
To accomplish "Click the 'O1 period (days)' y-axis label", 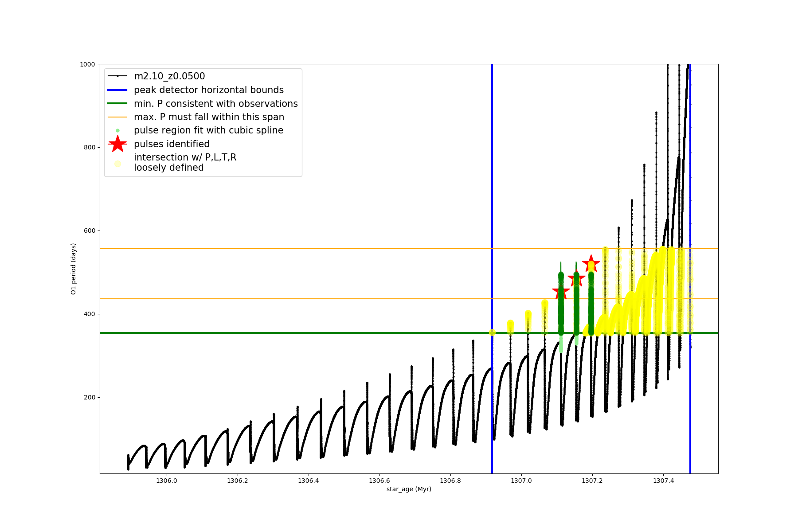I will (x=74, y=269).
